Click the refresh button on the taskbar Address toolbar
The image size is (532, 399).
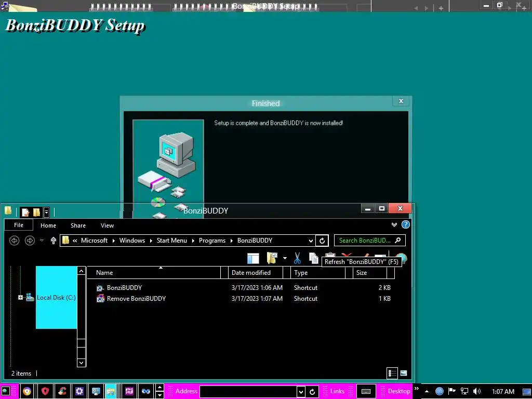click(312, 392)
